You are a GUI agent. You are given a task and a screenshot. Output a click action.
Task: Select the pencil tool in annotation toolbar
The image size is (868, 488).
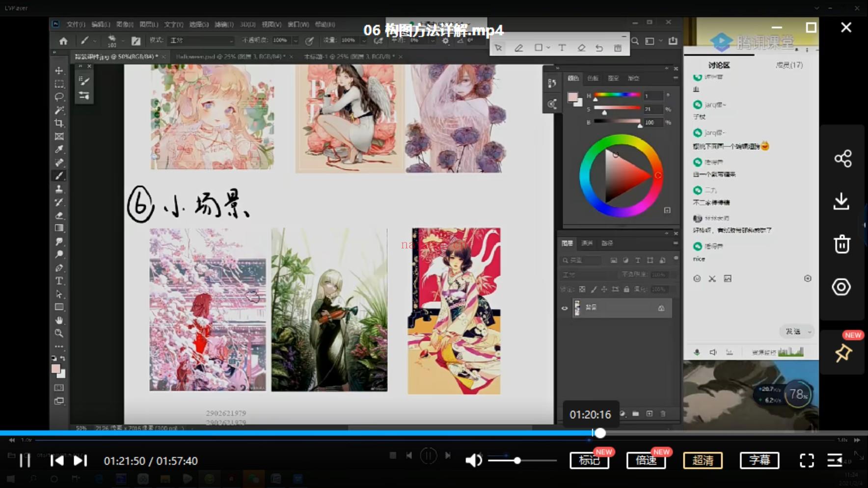[518, 48]
